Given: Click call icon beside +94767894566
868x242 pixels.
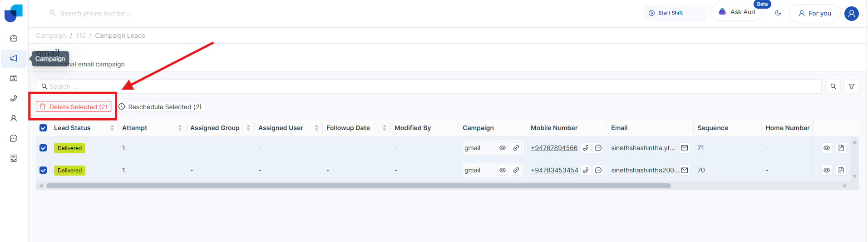Looking at the screenshot, I should pos(586,148).
